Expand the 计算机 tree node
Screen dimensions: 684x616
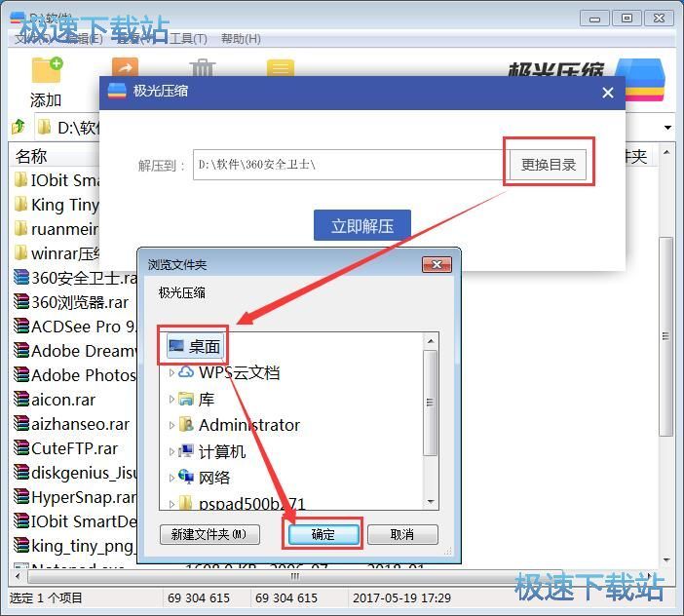[171, 451]
